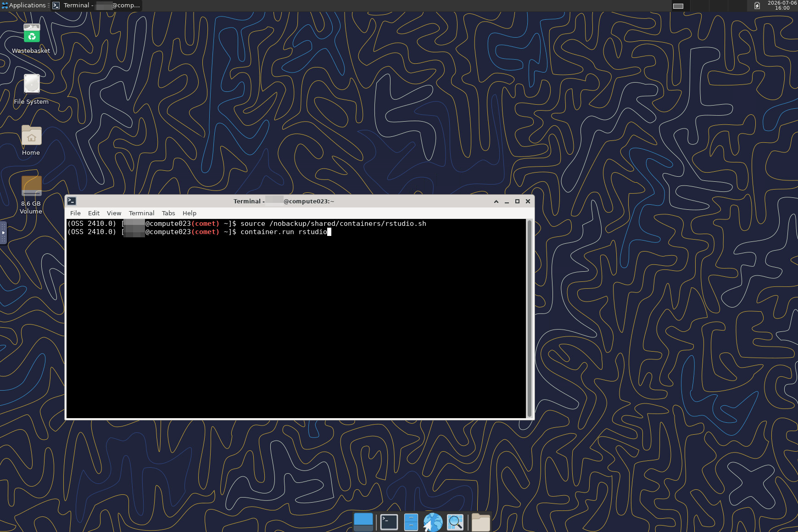Click the 'container.run rstudio' command text
The width and height of the screenshot is (798, 532).
pos(284,232)
